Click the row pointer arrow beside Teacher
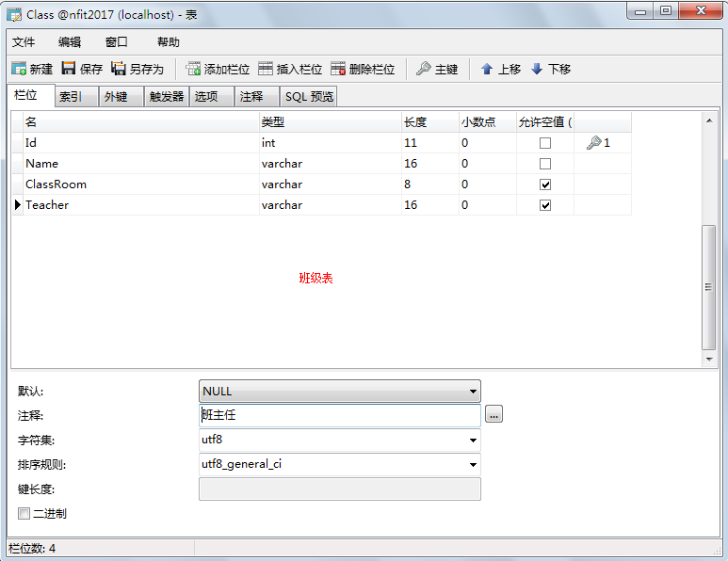The image size is (728, 561). (18, 204)
